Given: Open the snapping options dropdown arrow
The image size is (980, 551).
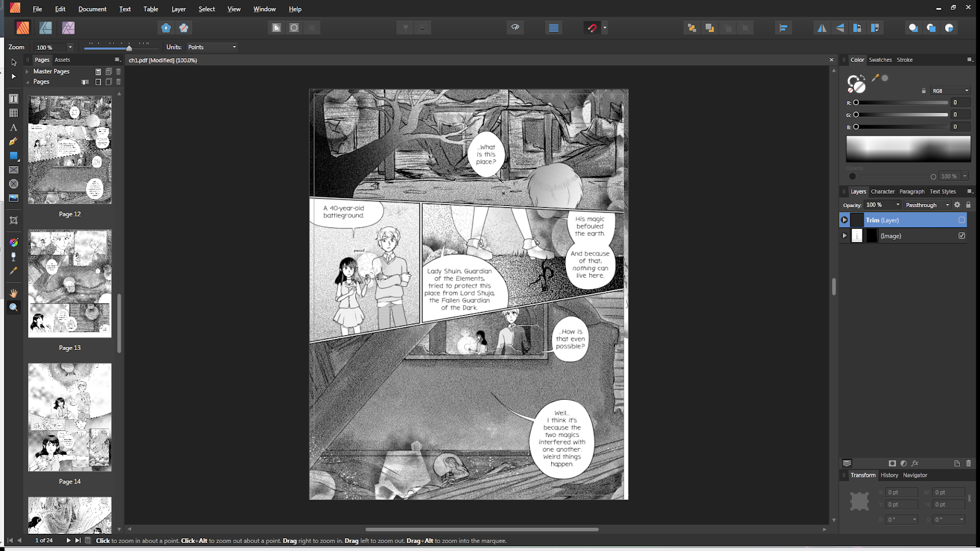Looking at the screenshot, I should tap(605, 28).
